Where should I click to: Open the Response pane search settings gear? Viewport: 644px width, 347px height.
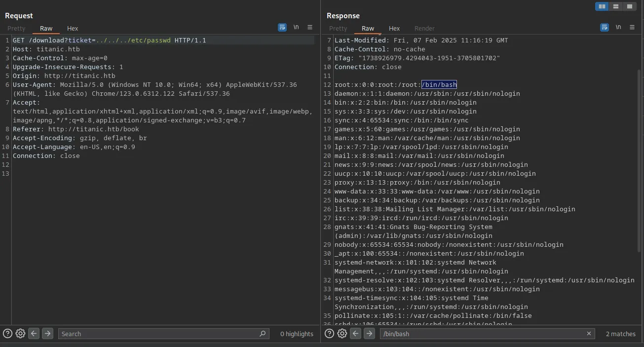pos(342,334)
